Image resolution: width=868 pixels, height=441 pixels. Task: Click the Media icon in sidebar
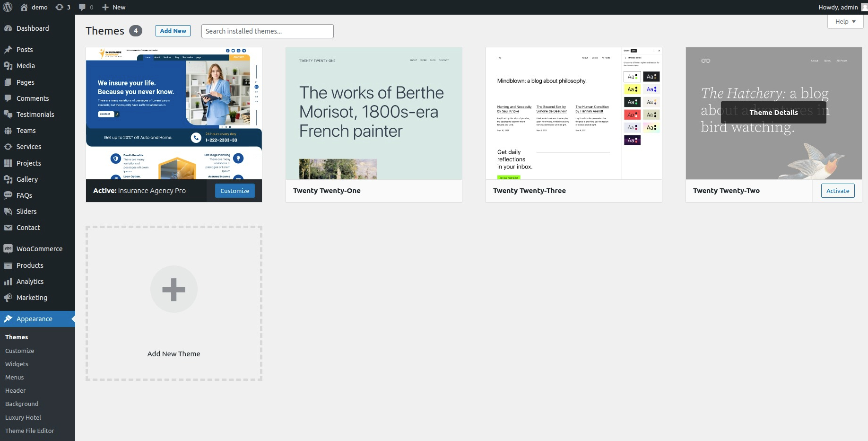[x=8, y=66]
